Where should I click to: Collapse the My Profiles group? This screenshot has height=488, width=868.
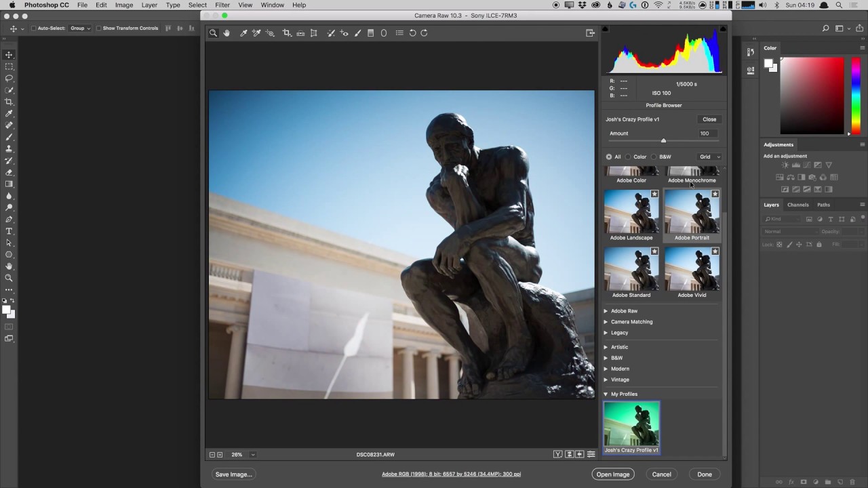pos(606,394)
